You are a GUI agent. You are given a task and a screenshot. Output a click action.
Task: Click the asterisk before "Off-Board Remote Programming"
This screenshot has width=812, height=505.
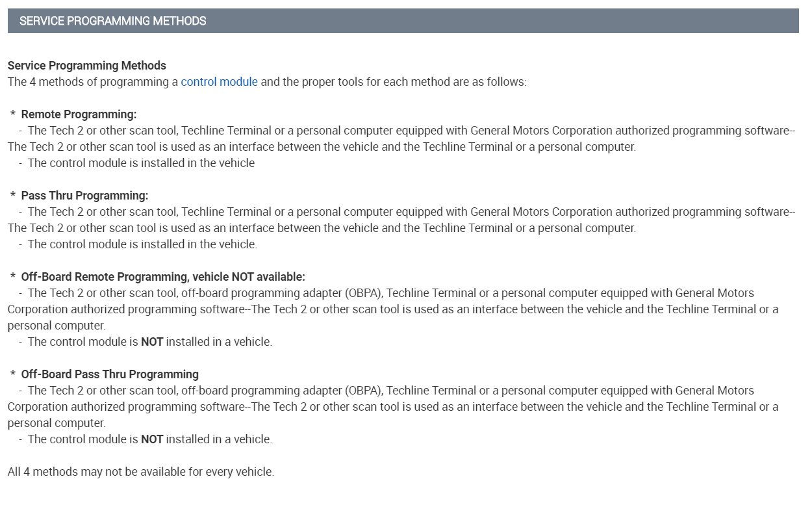tap(13, 278)
